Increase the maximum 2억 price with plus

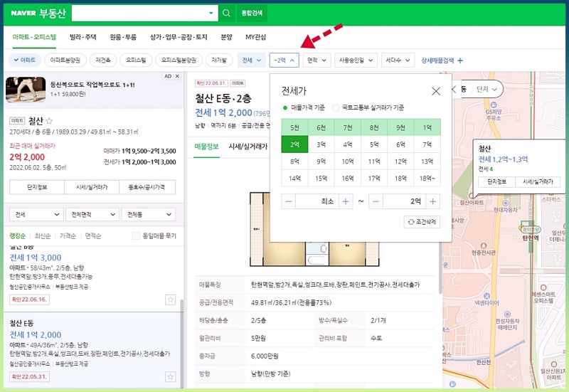(432, 201)
